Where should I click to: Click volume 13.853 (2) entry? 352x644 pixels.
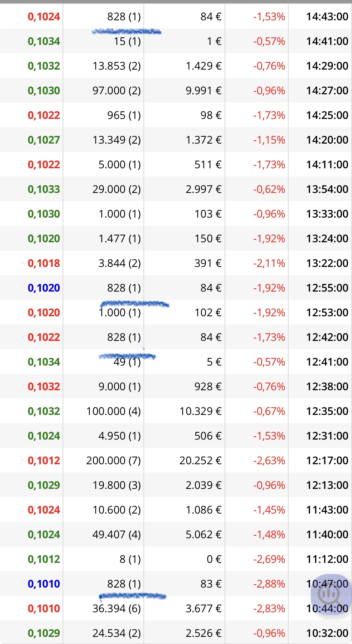117,66
